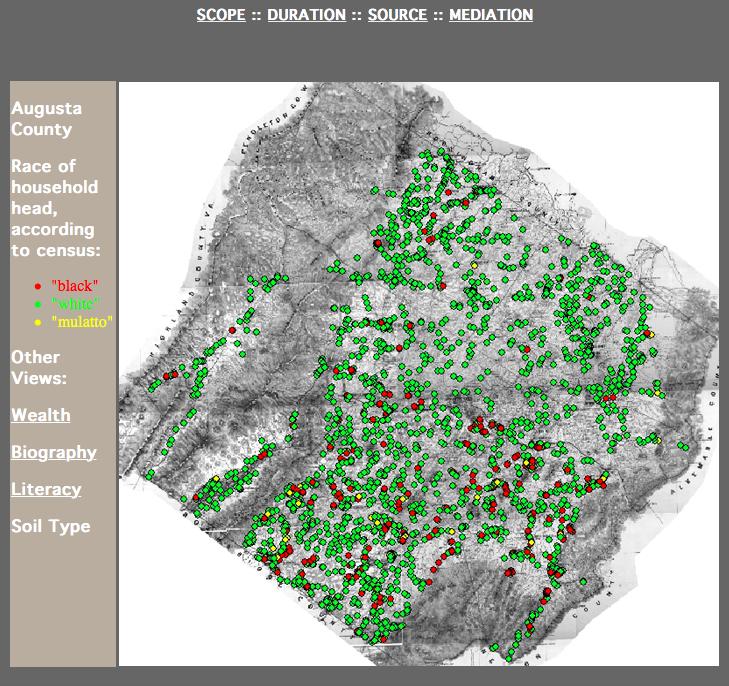Open the MEDIATION link in top navigation
This screenshot has width=729, height=686.
tap(491, 15)
